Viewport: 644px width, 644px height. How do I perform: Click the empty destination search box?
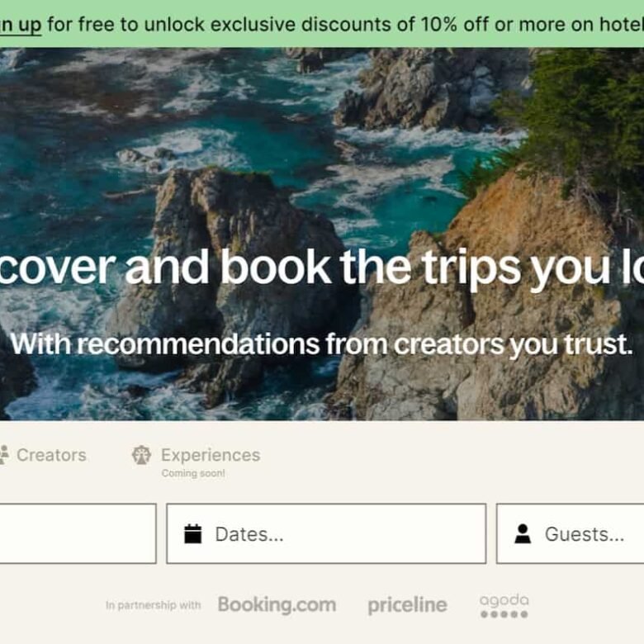click(x=78, y=533)
